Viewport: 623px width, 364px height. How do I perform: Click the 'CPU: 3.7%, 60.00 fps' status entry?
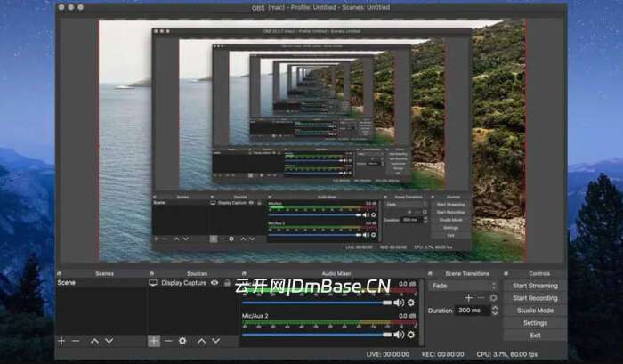point(507,354)
